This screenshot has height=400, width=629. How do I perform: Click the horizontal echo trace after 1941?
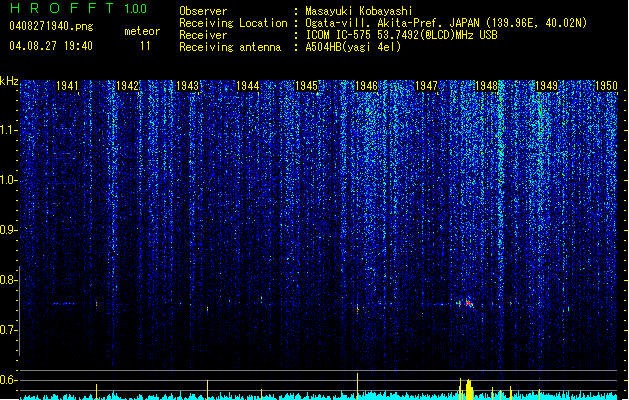(63, 304)
